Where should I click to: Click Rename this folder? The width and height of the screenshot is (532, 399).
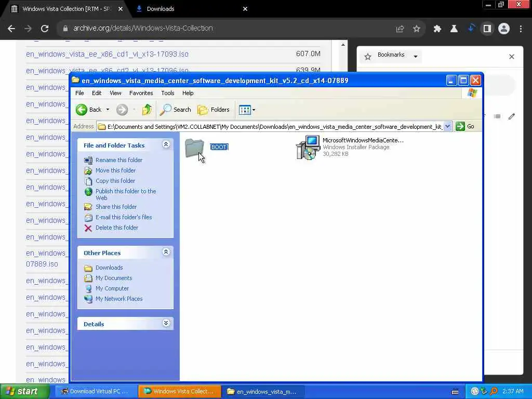click(x=119, y=160)
